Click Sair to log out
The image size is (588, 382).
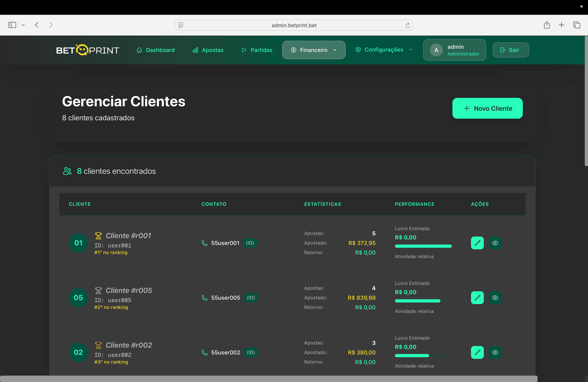coord(510,50)
